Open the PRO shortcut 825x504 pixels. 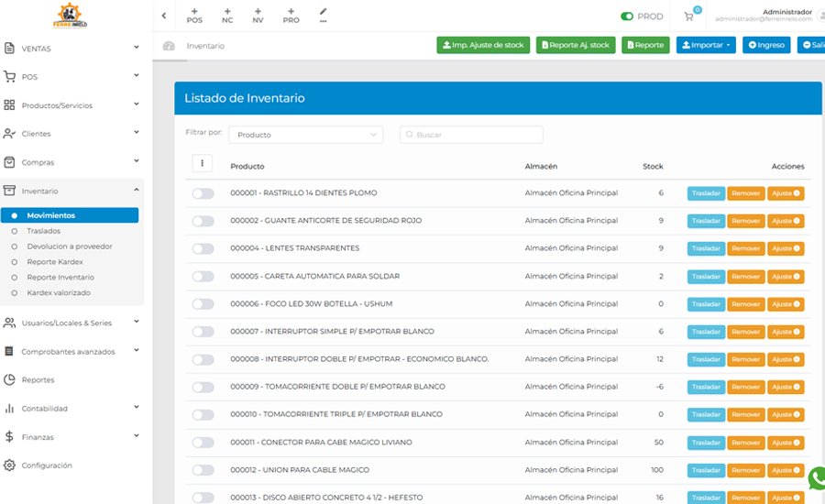[291, 16]
